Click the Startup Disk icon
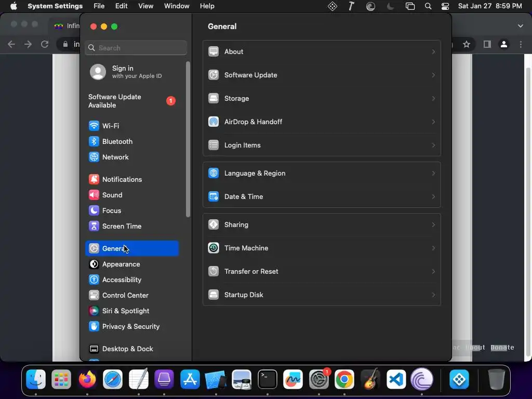This screenshot has width=532, height=399. pyautogui.click(x=214, y=295)
